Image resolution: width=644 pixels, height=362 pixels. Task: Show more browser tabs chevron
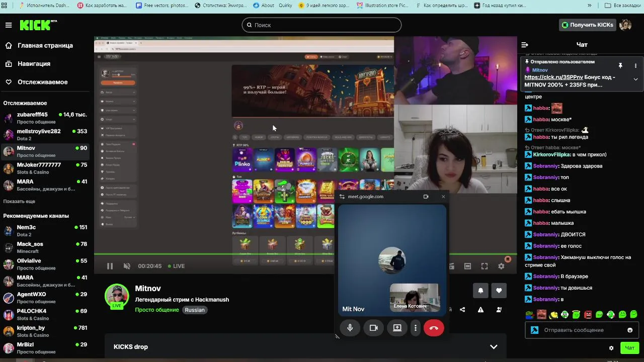pos(589,6)
